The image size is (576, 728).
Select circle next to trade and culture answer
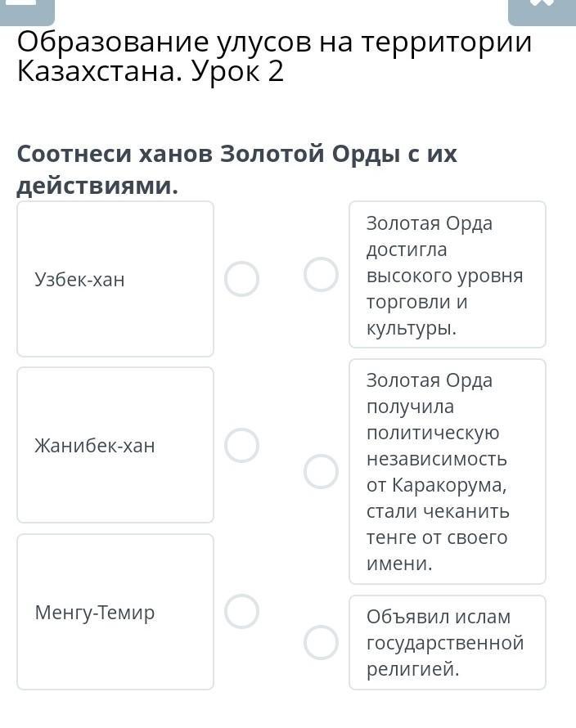click(321, 274)
